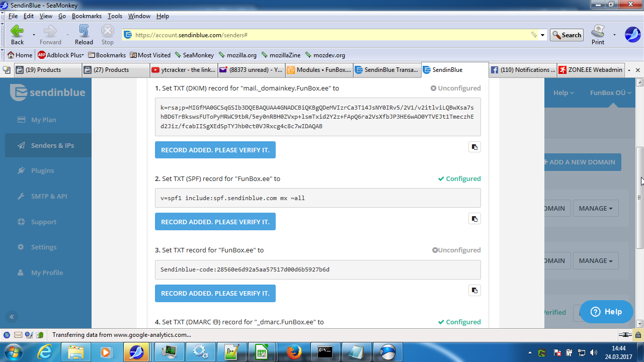644x362 pixels.
Task: Open the URL history dropdown arrow
Action: click(x=542, y=35)
